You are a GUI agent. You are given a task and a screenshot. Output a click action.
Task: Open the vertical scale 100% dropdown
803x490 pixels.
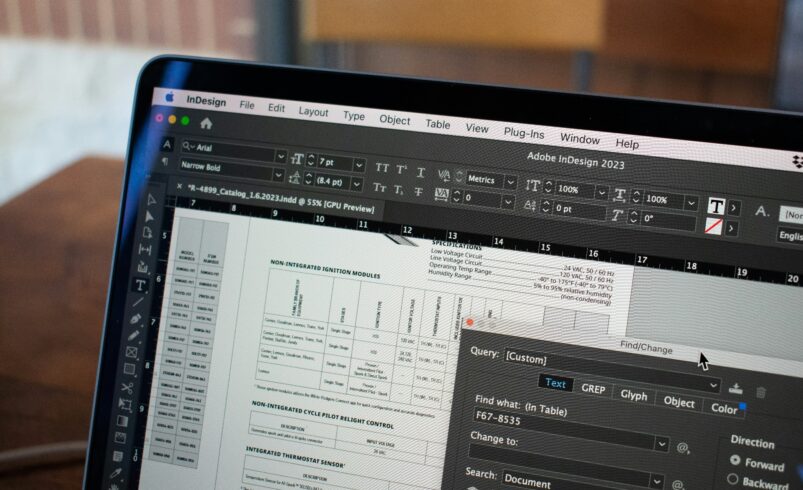(x=602, y=193)
